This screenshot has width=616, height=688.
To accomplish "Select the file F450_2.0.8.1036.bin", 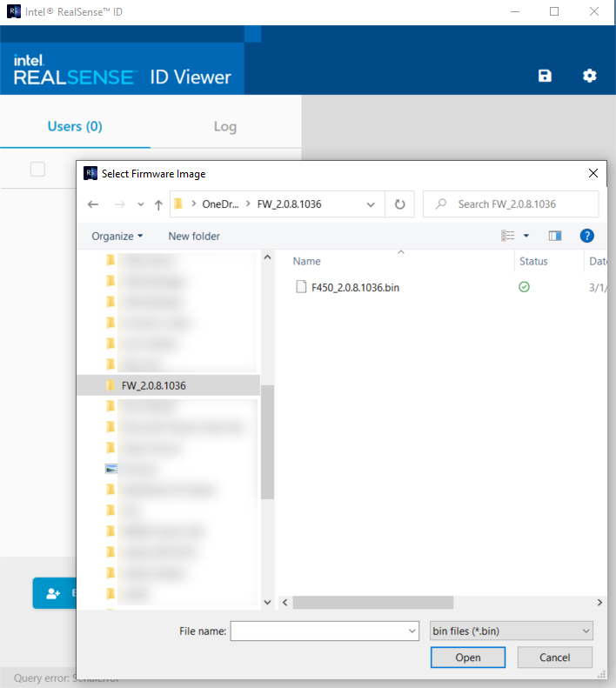I will click(355, 287).
